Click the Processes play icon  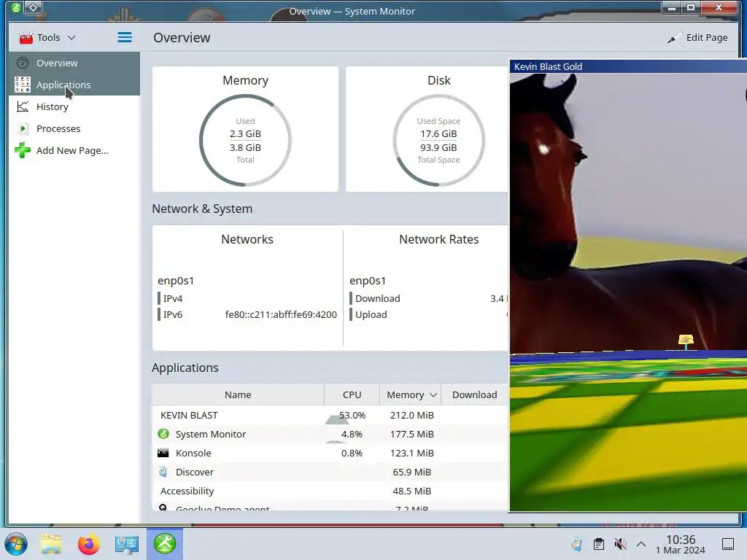[23, 128]
